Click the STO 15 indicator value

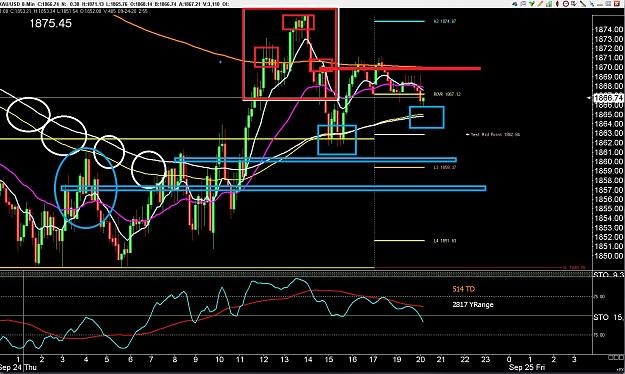point(608,317)
